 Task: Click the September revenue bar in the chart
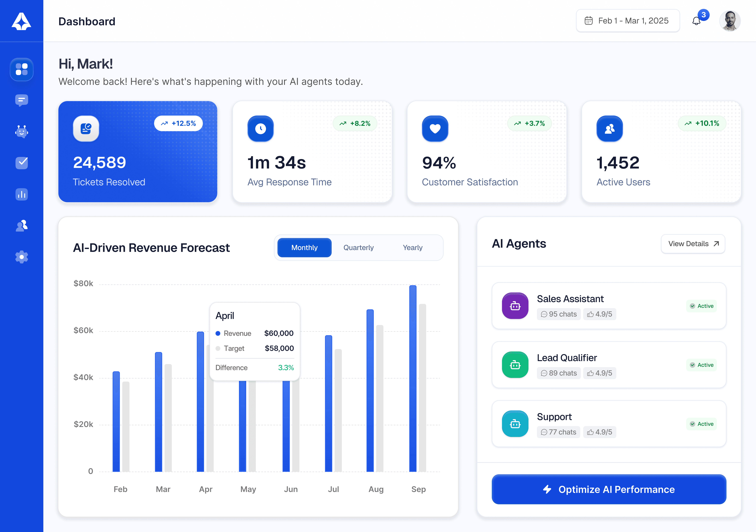point(413,379)
